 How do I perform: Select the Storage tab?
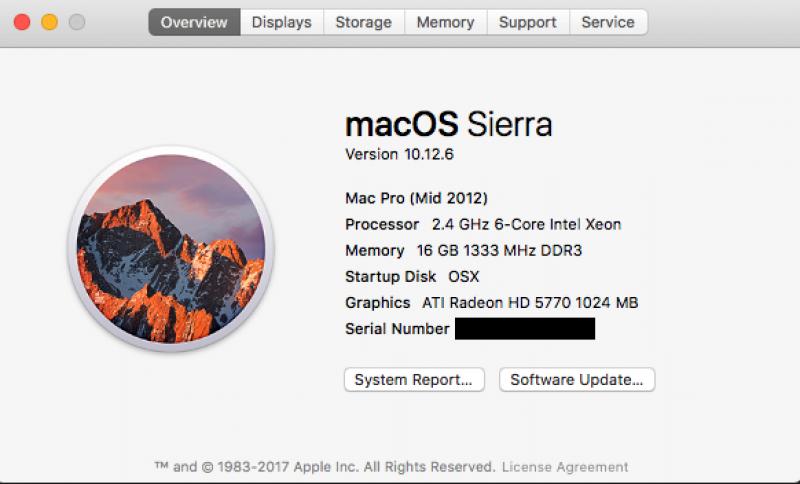tap(364, 22)
